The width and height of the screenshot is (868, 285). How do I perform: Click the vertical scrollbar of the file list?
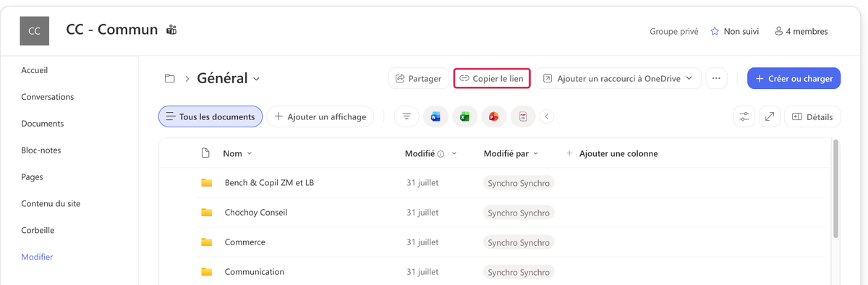tap(836, 189)
